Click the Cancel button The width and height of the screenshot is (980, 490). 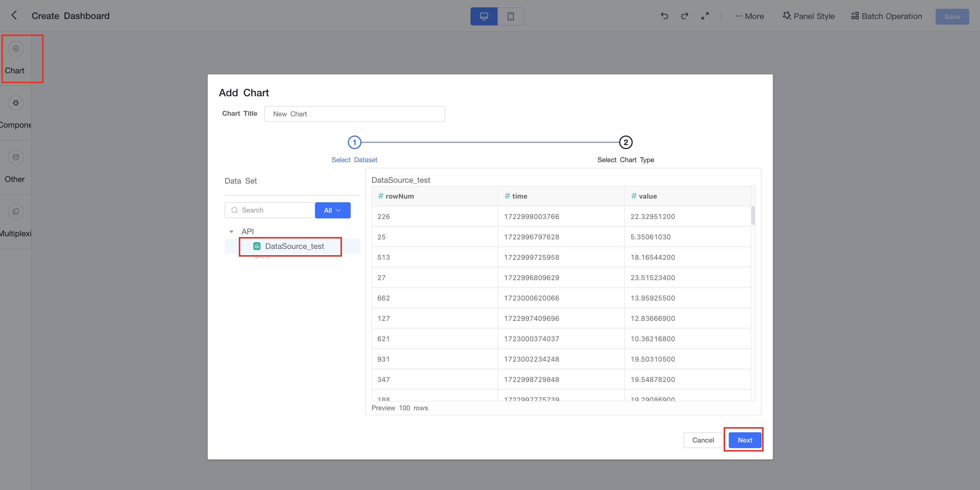[703, 440]
